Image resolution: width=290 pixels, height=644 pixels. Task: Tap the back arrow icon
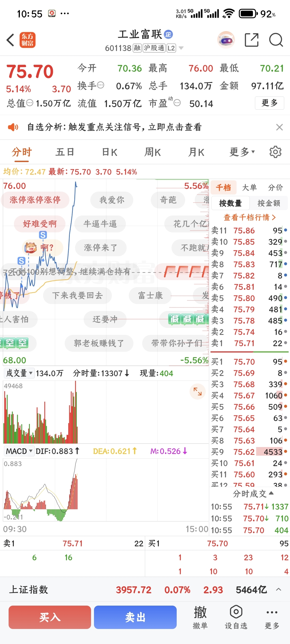10,40
